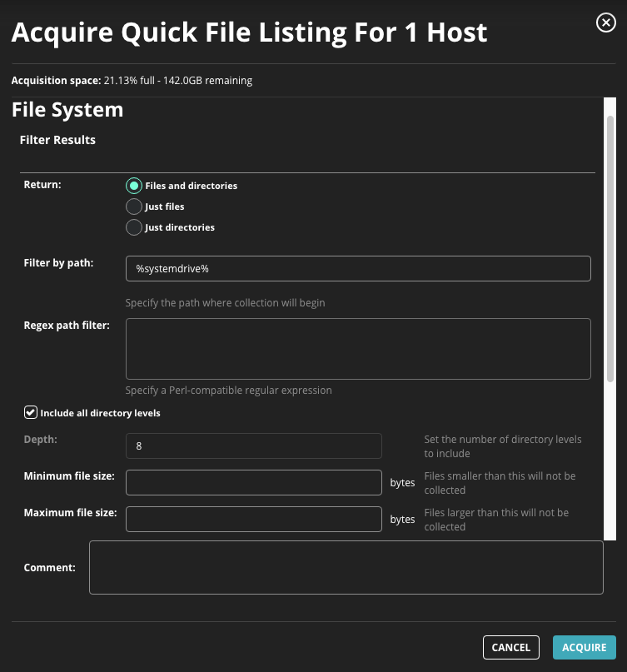This screenshot has width=627, height=672.
Task: Click the Minimum file size field
Action: pos(254,483)
